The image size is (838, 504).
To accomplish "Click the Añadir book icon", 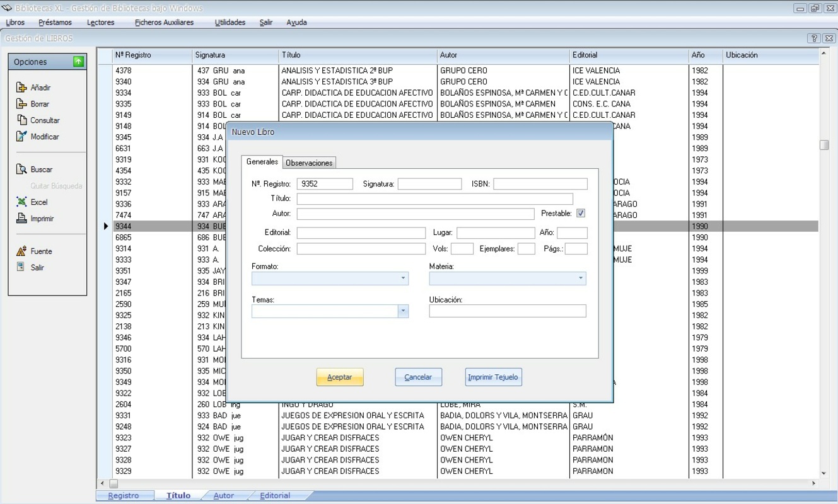I will (x=21, y=88).
